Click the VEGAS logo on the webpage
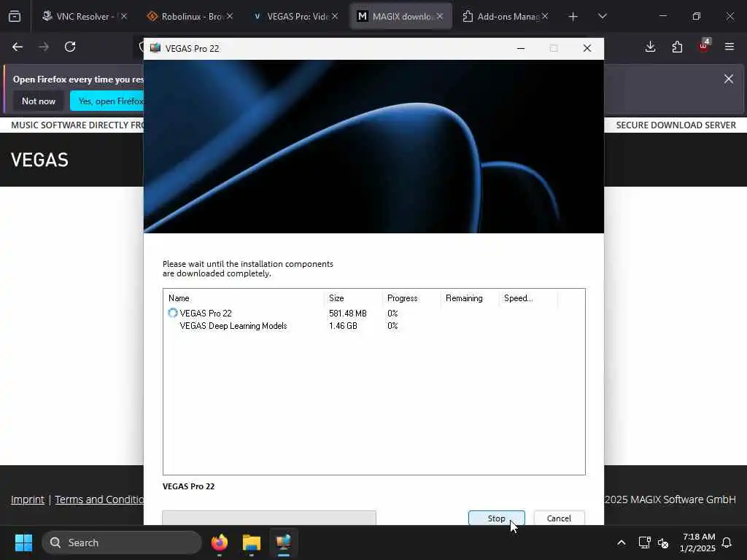747x560 pixels. 39,160
